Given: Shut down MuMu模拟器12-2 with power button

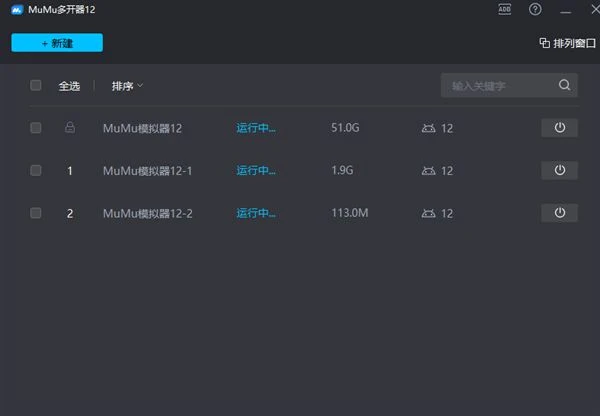Looking at the screenshot, I should [x=559, y=213].
